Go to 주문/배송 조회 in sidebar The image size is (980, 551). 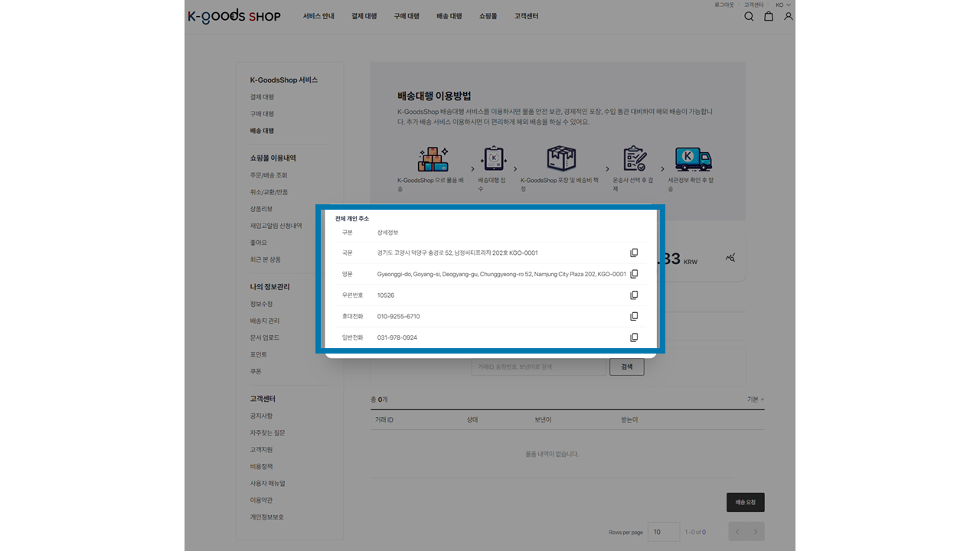tap(268, 175)
